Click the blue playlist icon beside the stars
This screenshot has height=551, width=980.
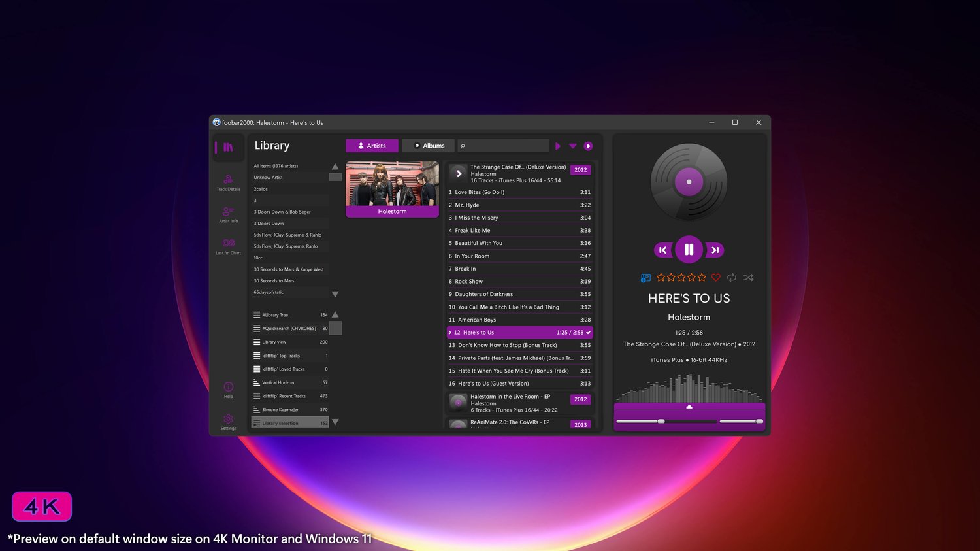tap(645, 278)
